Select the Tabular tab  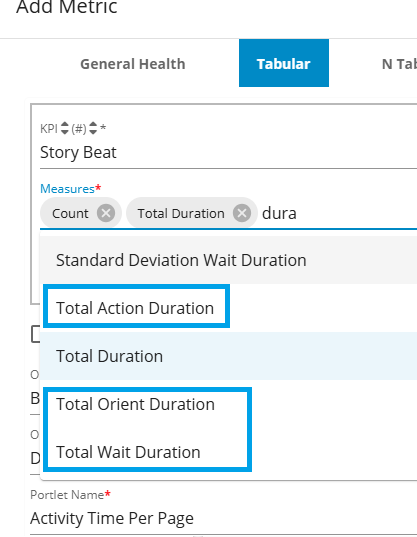tap(284, 63)
